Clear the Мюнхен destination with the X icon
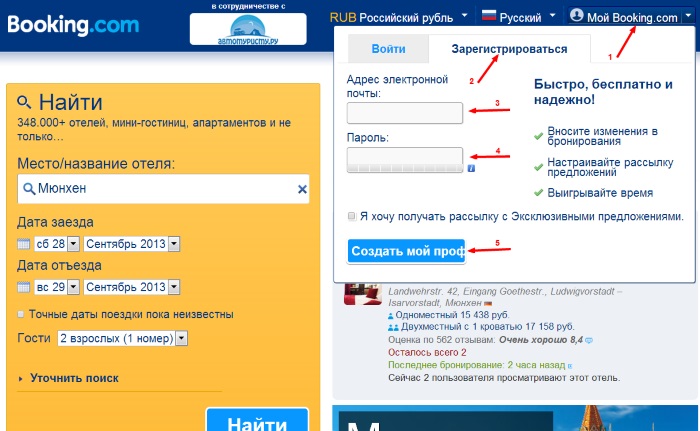700x431 pixels. click(302, 189)
